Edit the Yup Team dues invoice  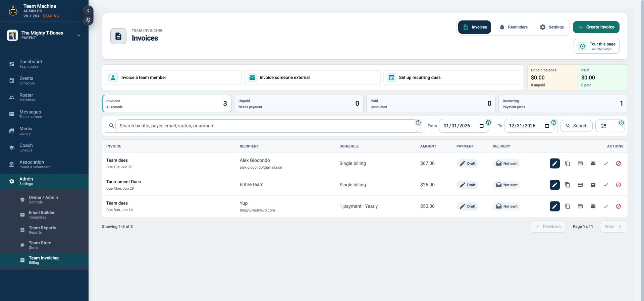click(x=554, y=206)
